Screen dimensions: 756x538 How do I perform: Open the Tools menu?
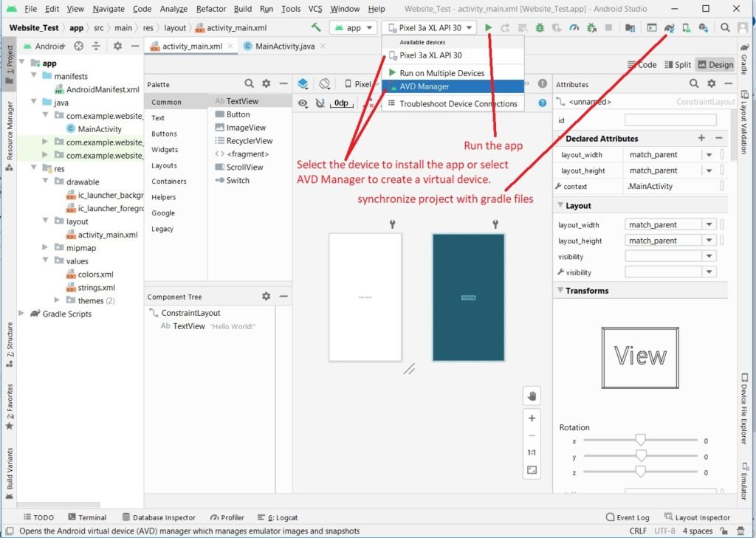pyautogui.click(x=291, y=9)
